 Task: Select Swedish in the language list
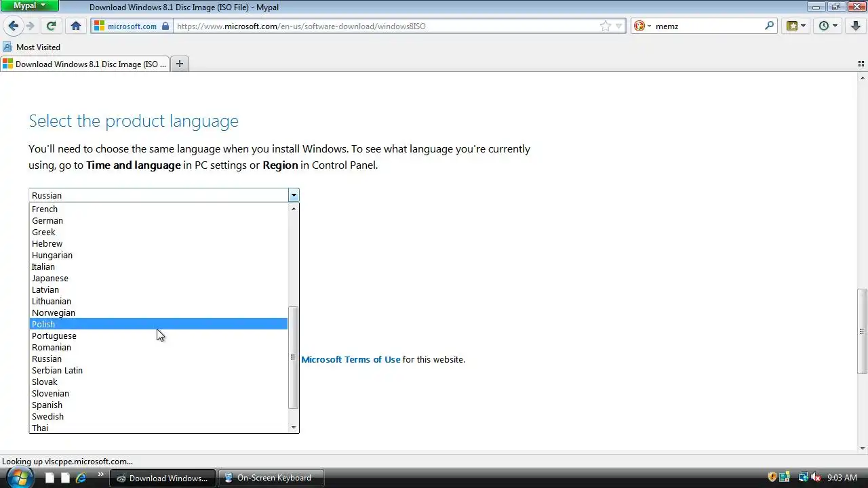159,416
